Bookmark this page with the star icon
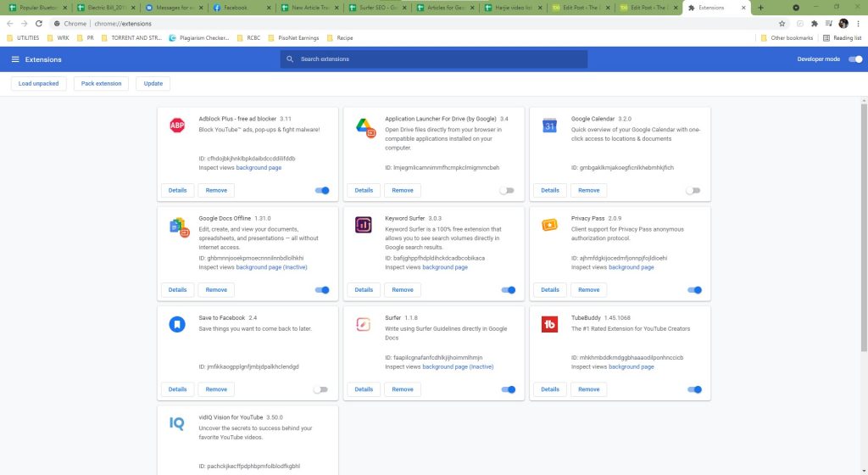Image resolution: width=868 pixels, height=475 pixels. coord(782,24)
